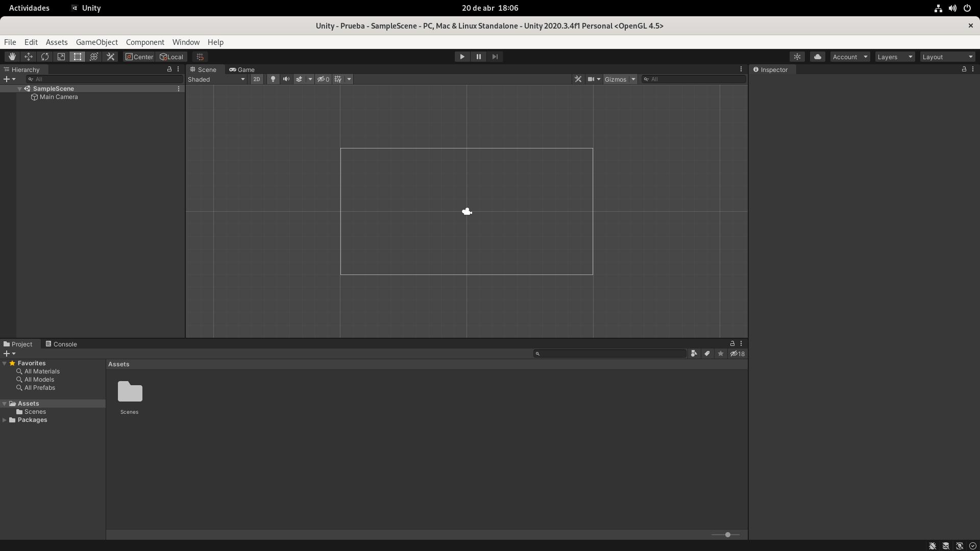
Task: Open the Edit menu
Action: tap(31, 42)
